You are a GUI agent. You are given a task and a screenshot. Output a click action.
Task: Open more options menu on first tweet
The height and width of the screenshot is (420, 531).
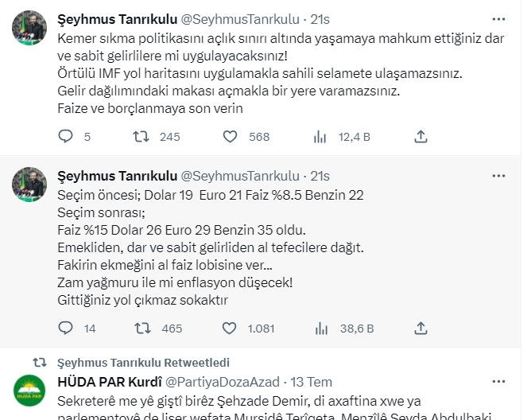498,17
